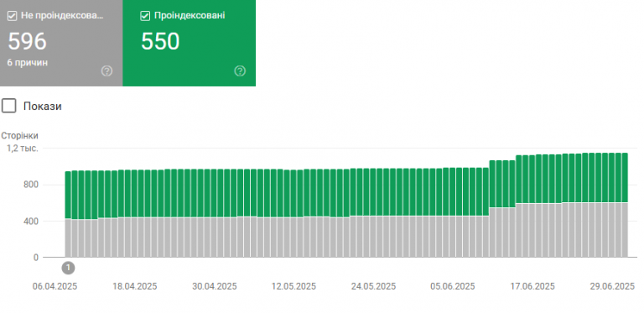Click the 550 indexed pages count
Screen dimensions: 644x313
(x=160, y=41)
